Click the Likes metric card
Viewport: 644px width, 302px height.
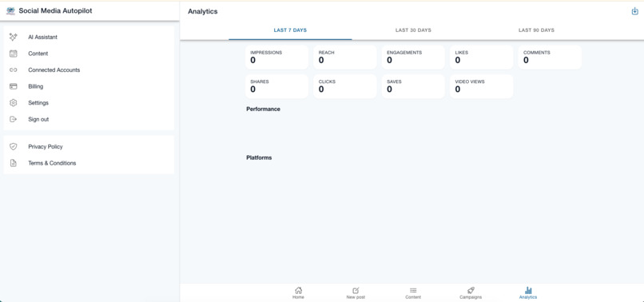(481, 58)
